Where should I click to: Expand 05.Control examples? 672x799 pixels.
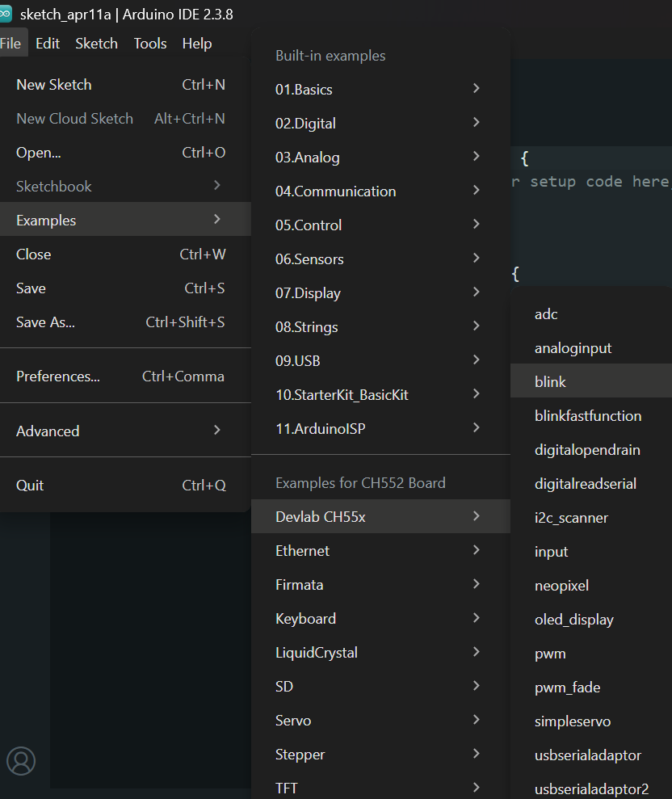click(380, 225)
